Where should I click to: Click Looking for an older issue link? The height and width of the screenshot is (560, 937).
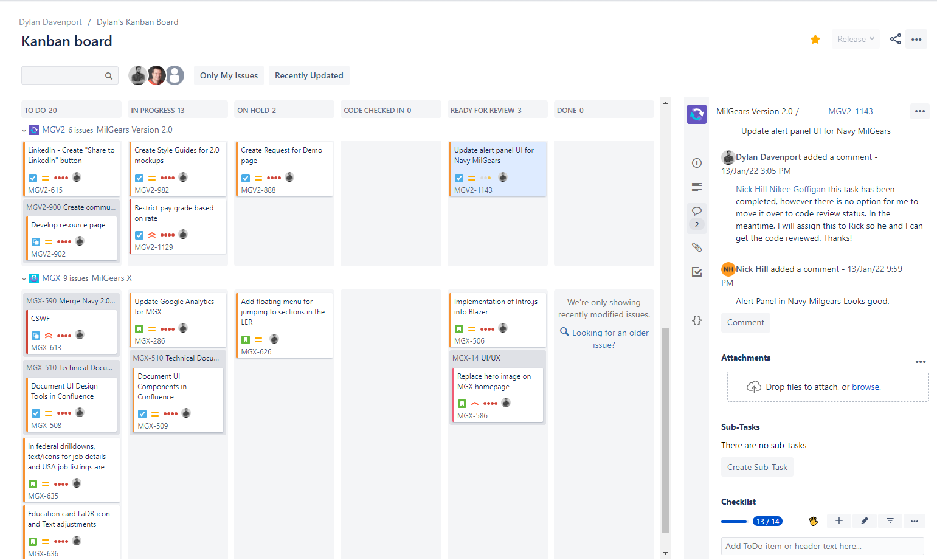pyautogui.click(x=610, y=339)
